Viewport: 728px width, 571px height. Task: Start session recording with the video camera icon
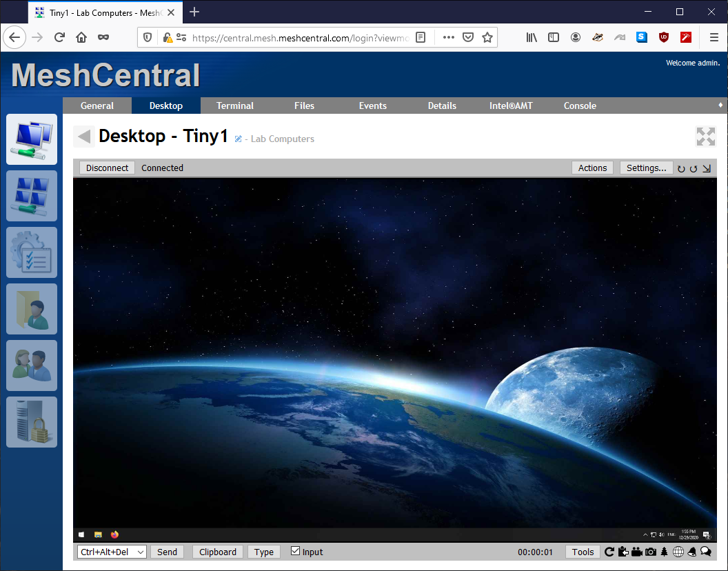coord(637,552)
